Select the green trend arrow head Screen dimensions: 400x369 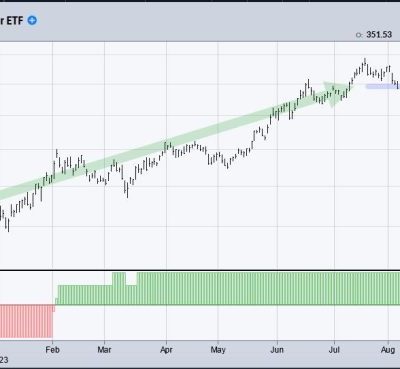coord(336,93)
